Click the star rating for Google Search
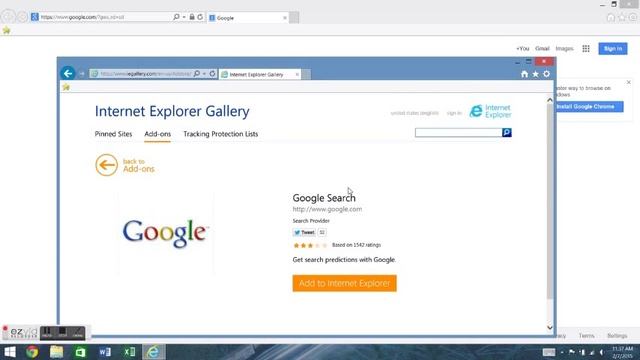This screenshot has width=640, height=360. [x=310, y=245]
